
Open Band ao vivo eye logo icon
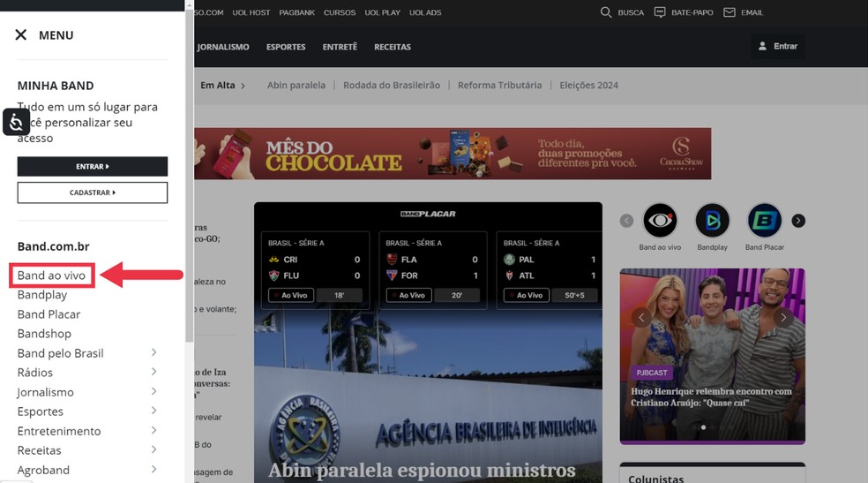click(660, 221)
